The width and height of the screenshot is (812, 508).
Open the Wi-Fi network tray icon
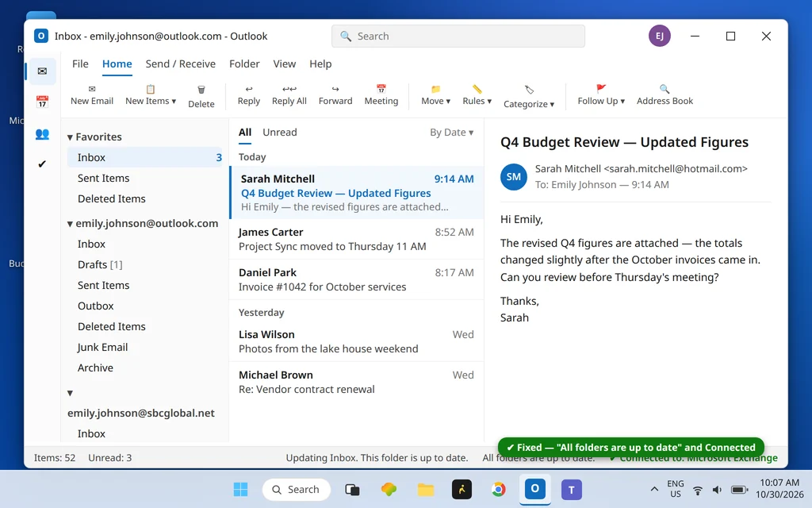(x=698, y=490)
